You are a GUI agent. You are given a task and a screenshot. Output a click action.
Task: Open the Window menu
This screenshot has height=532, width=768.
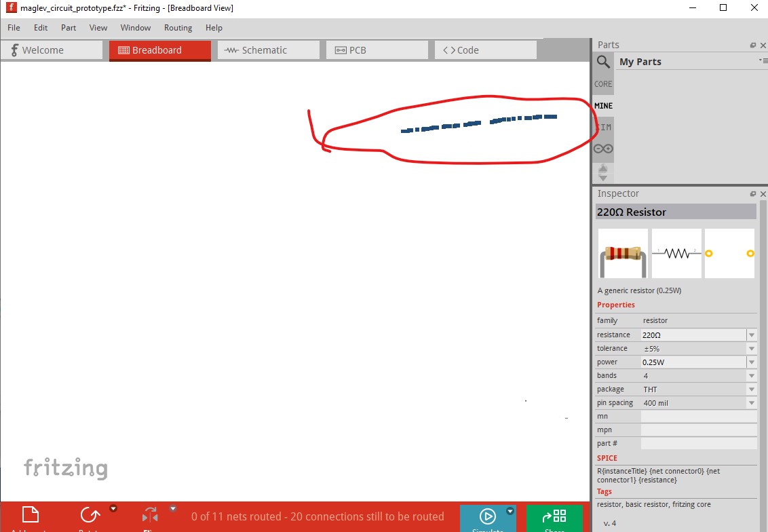[136, 28]
